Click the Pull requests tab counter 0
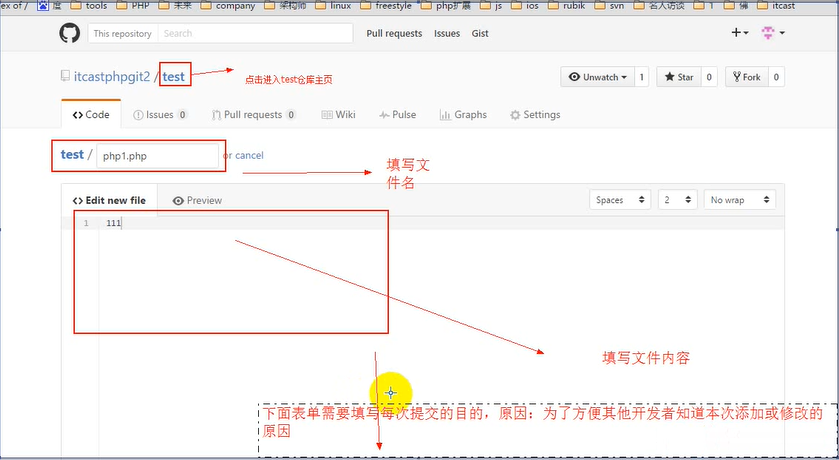This screenshot has height=460, width=839. click(x=291, y=114)
